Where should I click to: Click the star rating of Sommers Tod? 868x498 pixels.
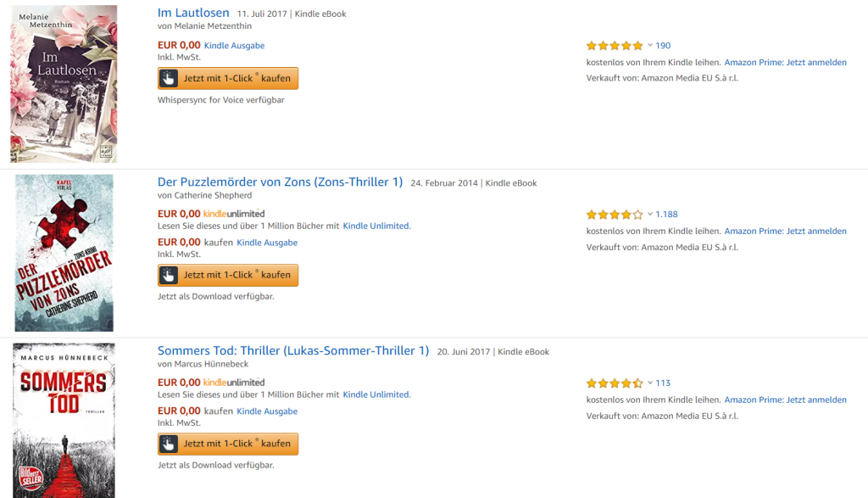[x=615, y=383]
